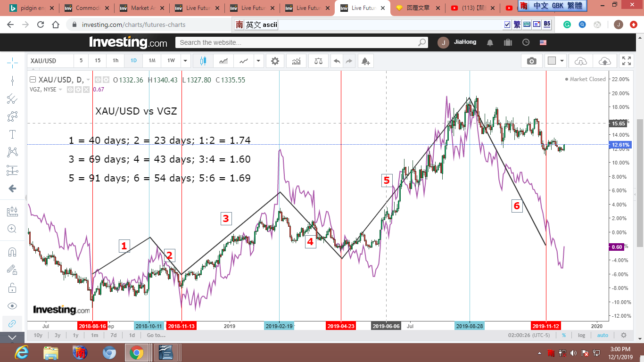Save chart layout with cloud upload icon
Screen dimensions: 644x362
pyautogui.click(x=604, y=61)
